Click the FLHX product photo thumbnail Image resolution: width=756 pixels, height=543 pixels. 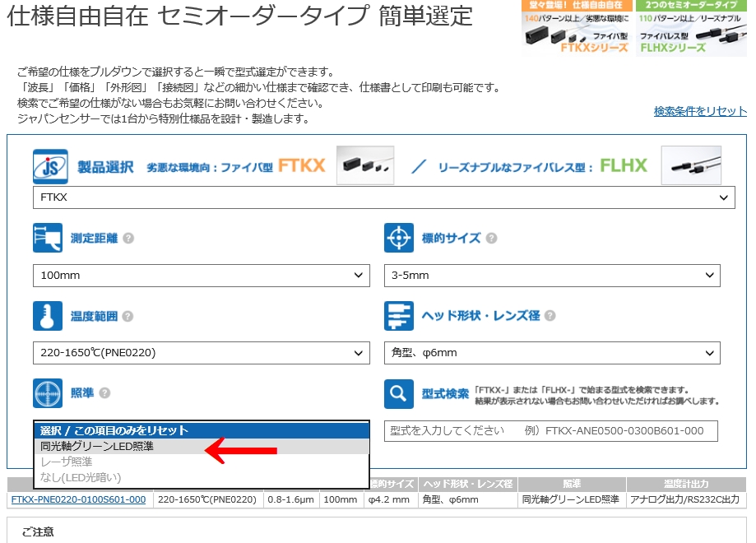point(691,165)
